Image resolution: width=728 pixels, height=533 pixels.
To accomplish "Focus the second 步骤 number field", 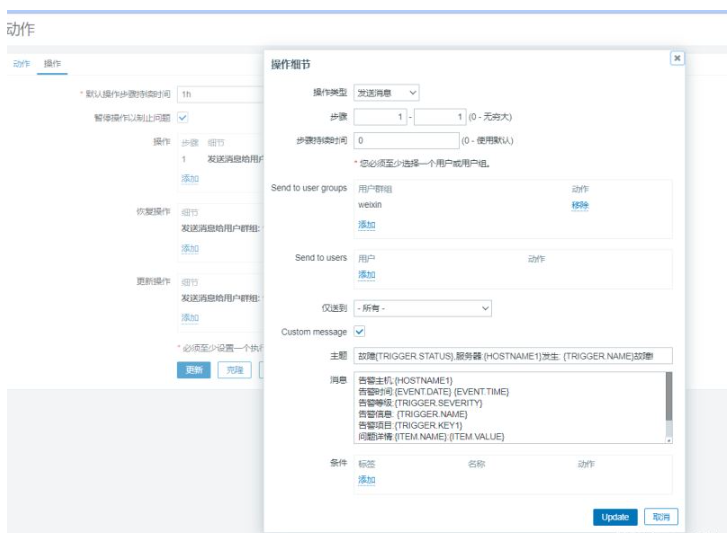I will coord(440,117).
